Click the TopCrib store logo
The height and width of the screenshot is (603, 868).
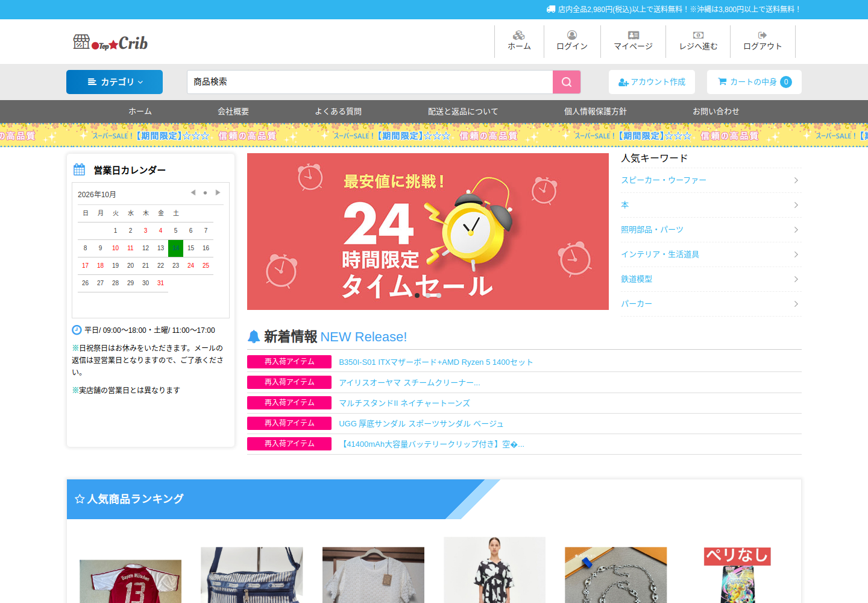coord(110,42)
